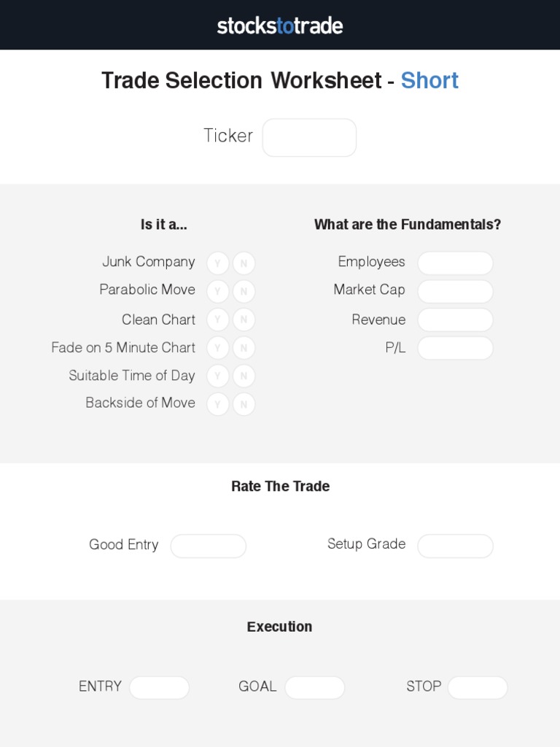Choose N for Parabolic Move
This screenshot has height=747, width=560.
tap(244, 291)
